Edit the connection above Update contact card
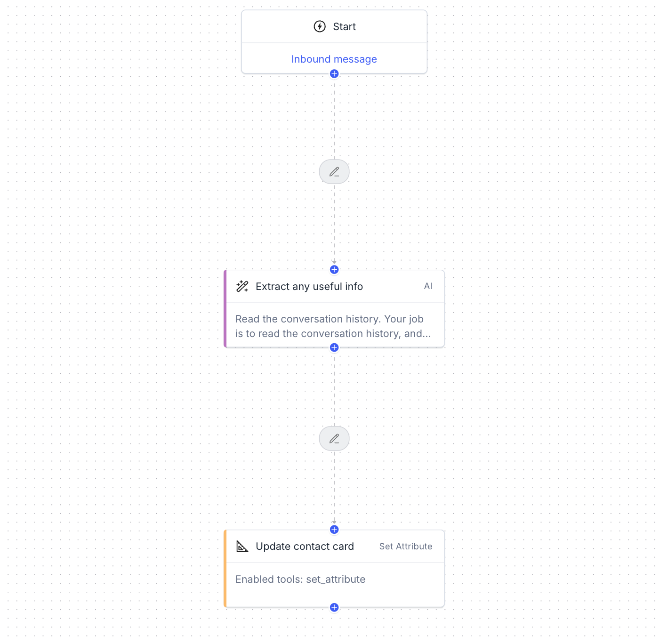 pyautogui.click(x=334, y=439)
